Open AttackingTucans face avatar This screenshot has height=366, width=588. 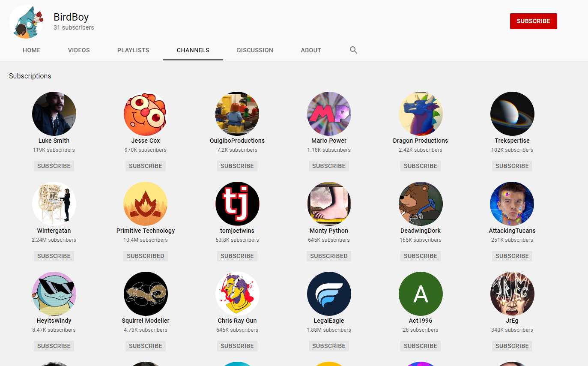coord(512,204)
